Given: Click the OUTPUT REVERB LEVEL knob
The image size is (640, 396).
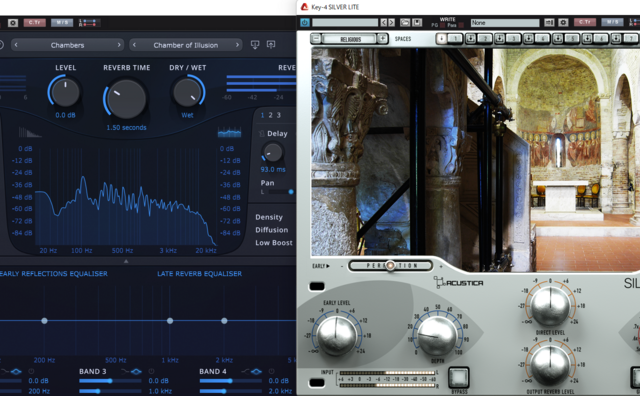Looking at the screenshot, I should (550, 365).
